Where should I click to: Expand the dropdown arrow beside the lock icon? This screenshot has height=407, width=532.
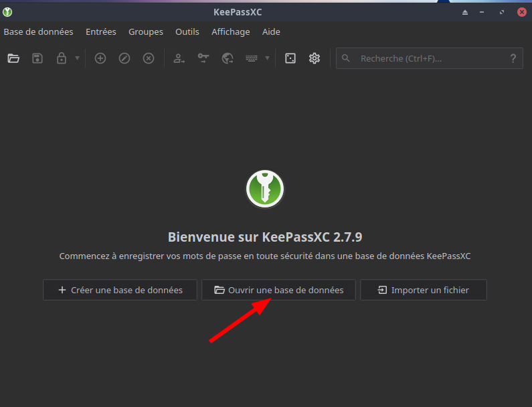click(77, 58)
